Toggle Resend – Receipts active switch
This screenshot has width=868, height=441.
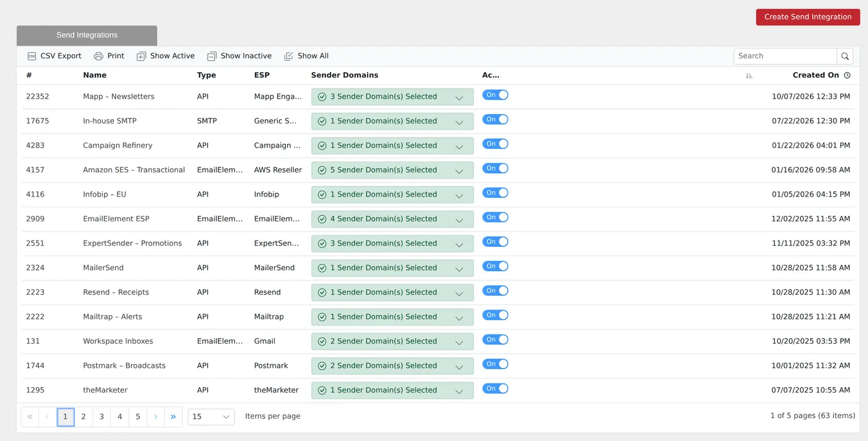pyautogui.click(x=495, y=291)
